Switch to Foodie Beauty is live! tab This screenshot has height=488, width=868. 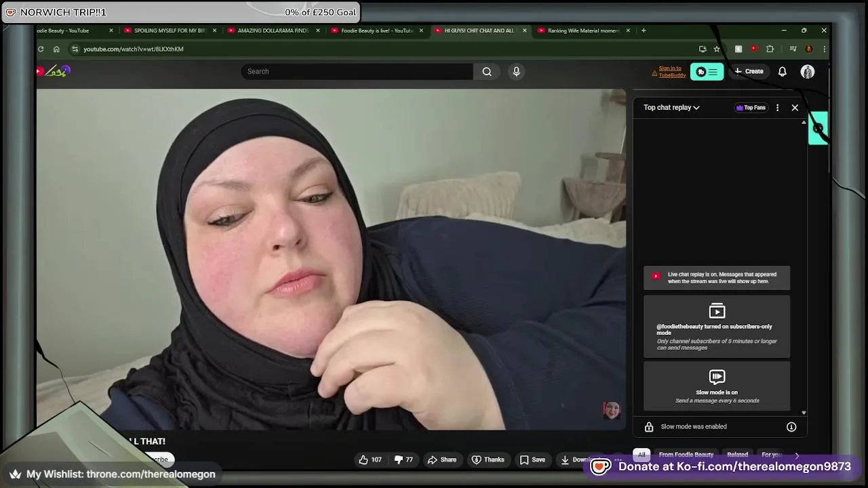[x=377, y=30]
